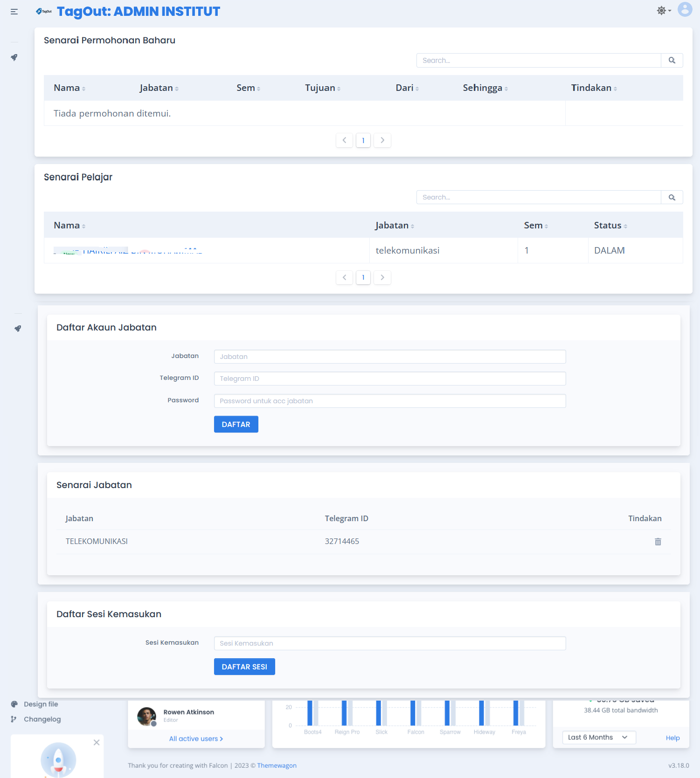
Task: Open the All active users link
Action: [x=196, y=738]
